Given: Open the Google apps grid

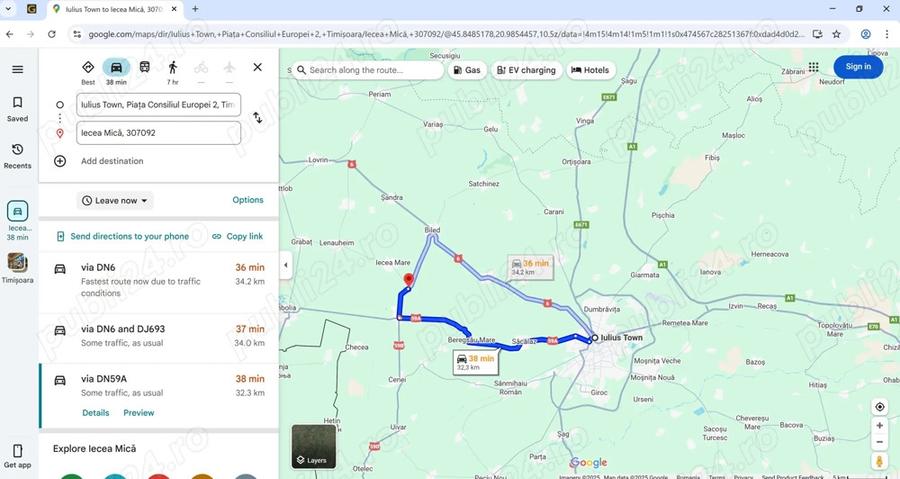Looking at the screenshot, I should (813, 67).
